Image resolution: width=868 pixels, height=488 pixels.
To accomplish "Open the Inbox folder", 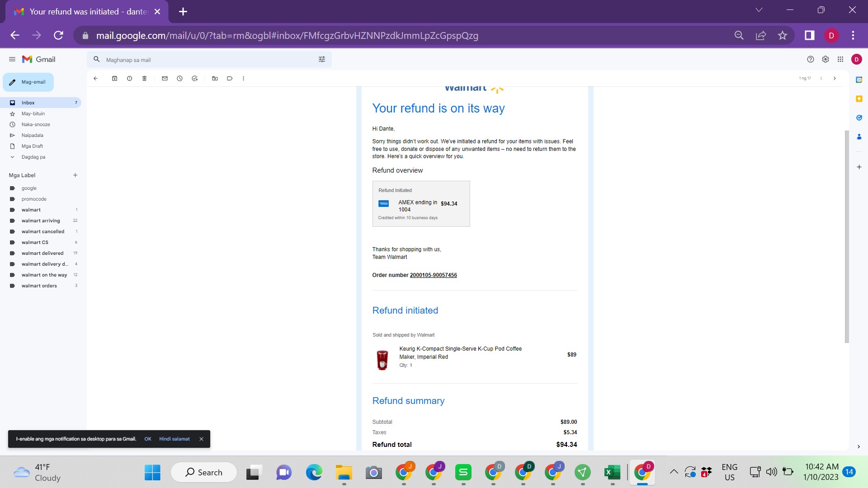I will [x=41, y=103].
